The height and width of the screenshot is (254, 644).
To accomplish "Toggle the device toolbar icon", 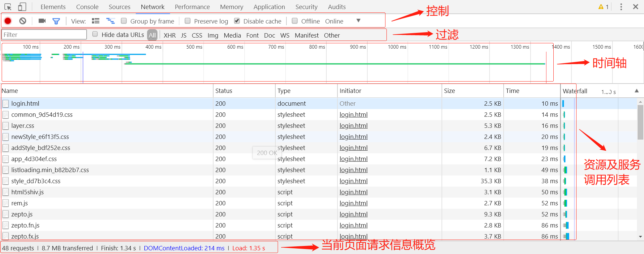I will tap(22, 7).
